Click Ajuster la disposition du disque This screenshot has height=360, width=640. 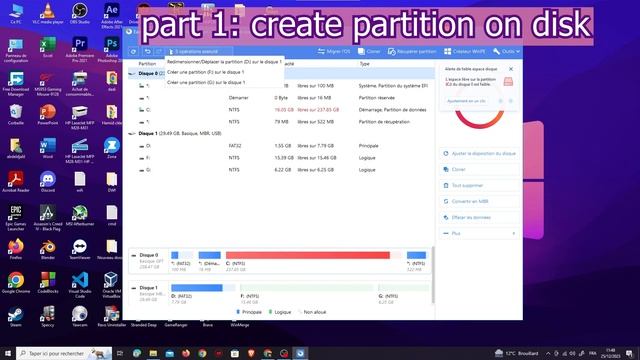[x=480, y=153]
